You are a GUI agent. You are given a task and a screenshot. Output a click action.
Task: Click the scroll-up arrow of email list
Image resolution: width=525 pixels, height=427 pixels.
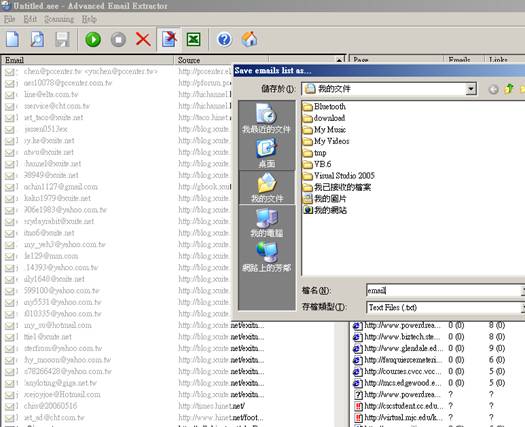[x=339, y=60]
